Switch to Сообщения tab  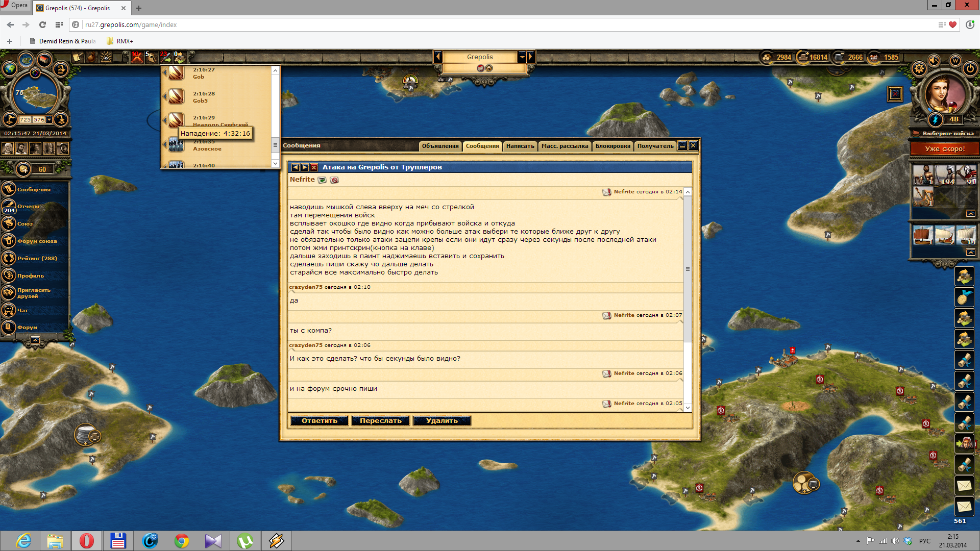click(482, 146)
